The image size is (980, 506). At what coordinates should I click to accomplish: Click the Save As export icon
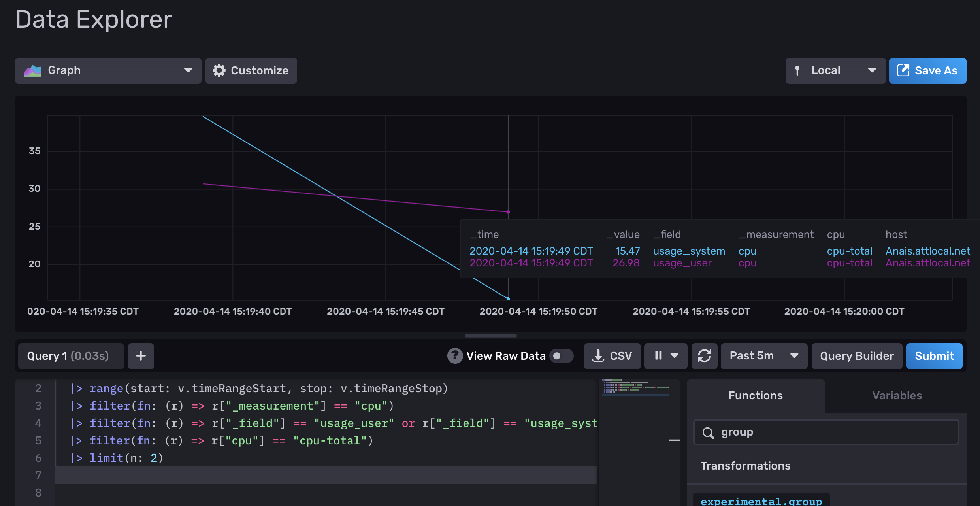click(903, 70)
